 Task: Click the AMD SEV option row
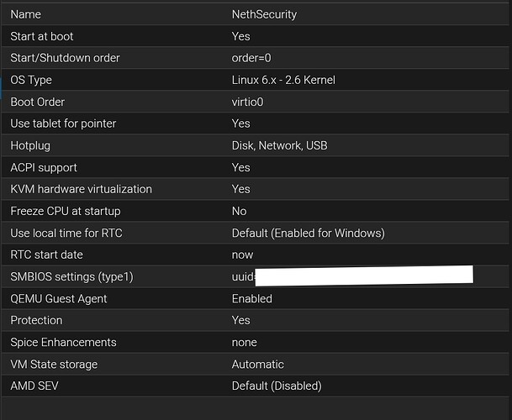point(35,386)
